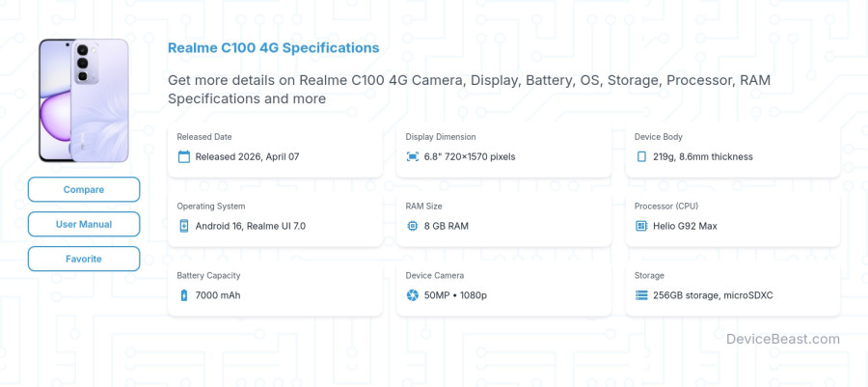Click the description paragraph starting 'Get more details'

pyautogui.click(x=469, y=90)
